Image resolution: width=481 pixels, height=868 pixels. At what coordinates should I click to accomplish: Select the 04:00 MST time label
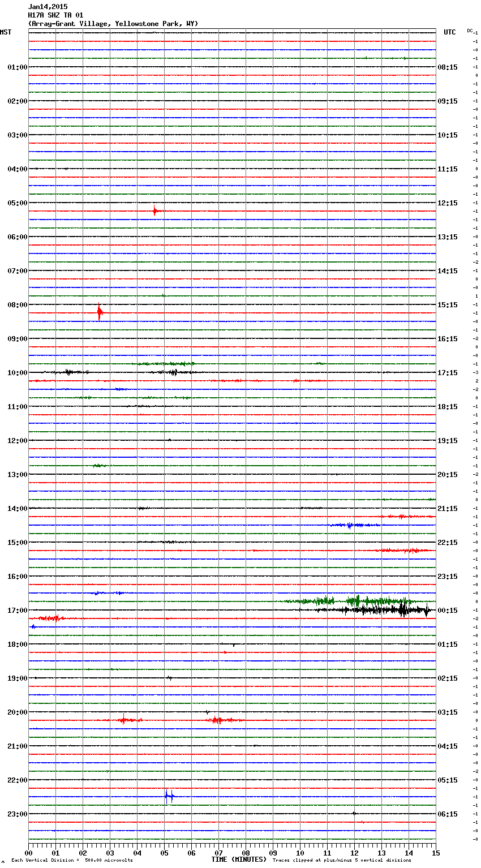17,169
